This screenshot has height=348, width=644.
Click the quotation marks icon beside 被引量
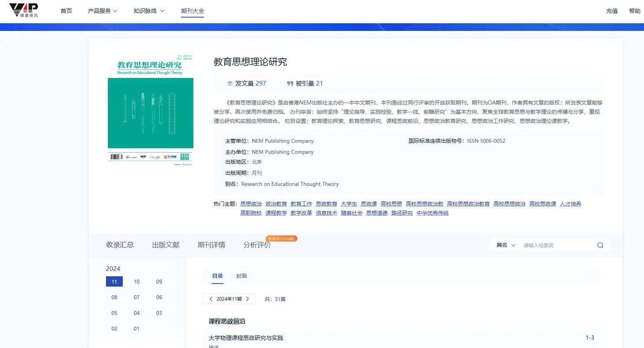(290, 83)
